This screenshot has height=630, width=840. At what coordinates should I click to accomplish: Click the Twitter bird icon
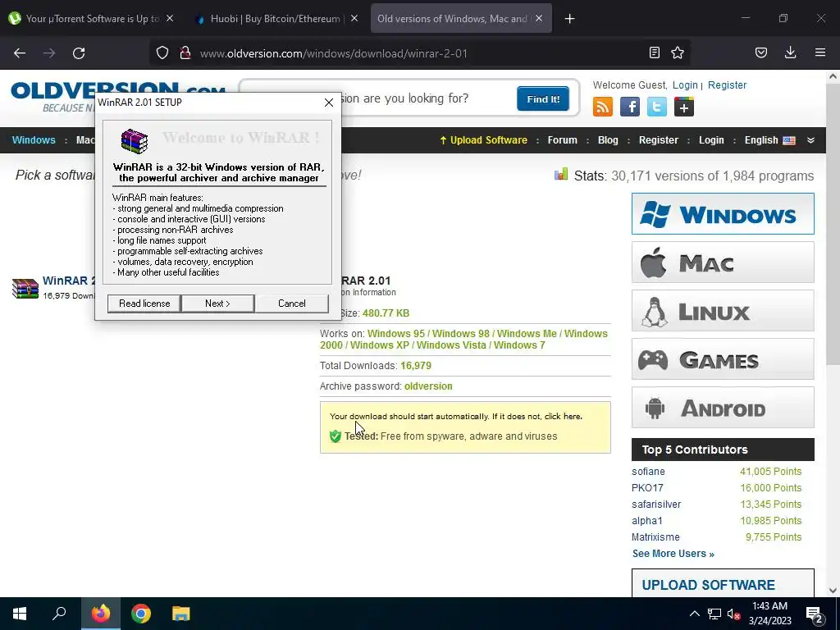tap(657, 107)
